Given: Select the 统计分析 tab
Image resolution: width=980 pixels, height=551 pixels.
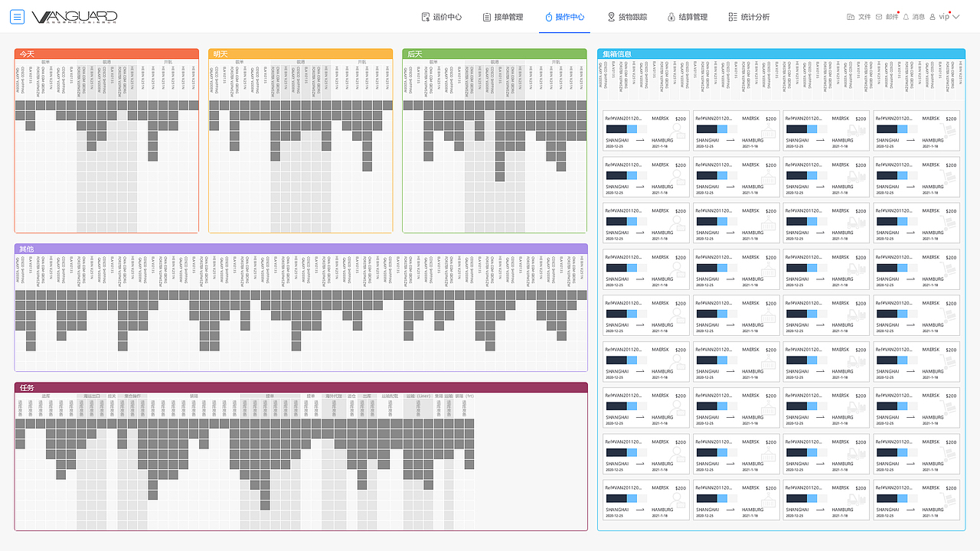Looking at the screenshot, I should [x=749, y=17].
